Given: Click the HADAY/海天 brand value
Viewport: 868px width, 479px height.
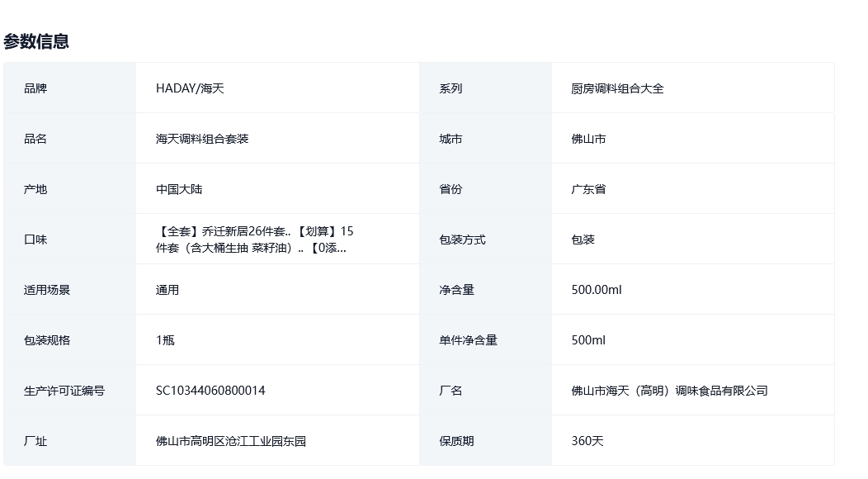Looking at the screenshot, I should pyautogui.click(x=190, y=88).
